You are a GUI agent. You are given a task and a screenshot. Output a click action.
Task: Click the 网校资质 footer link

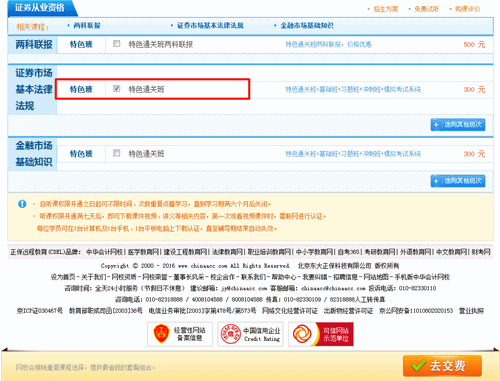(x=124, y=277)
